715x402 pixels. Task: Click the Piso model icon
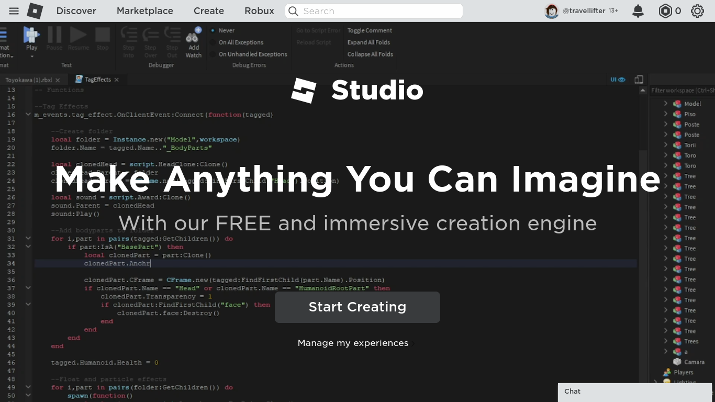tap(677, 114)
